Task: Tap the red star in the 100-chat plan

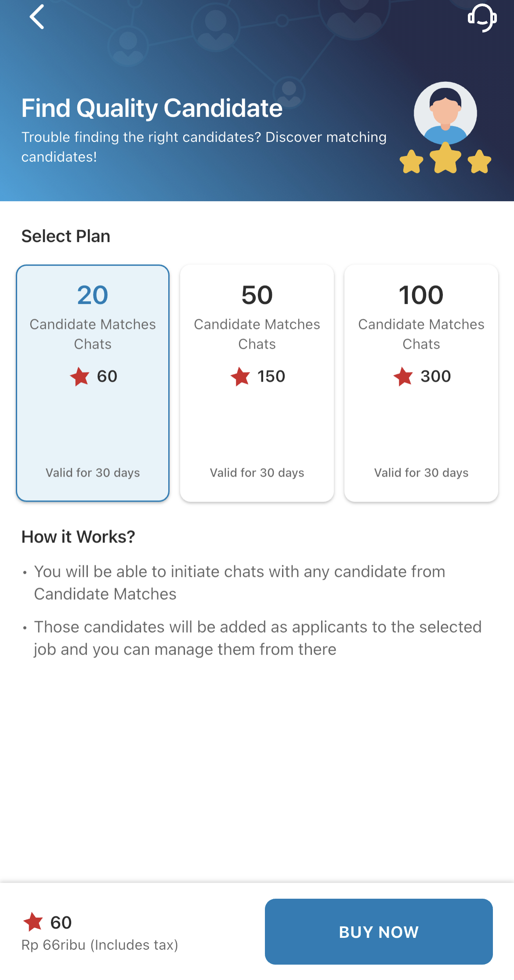Action: coord(404,376)
